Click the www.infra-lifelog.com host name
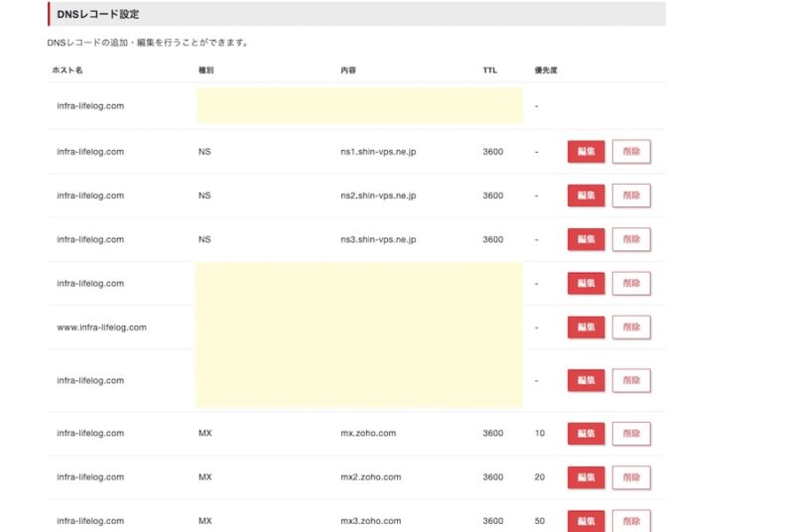The width and height of the screenshot is (794, 532). [101, 328]
